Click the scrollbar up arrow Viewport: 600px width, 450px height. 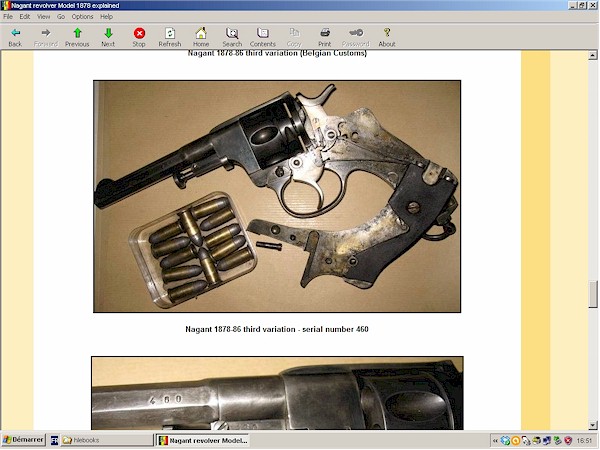click(593, 55)
